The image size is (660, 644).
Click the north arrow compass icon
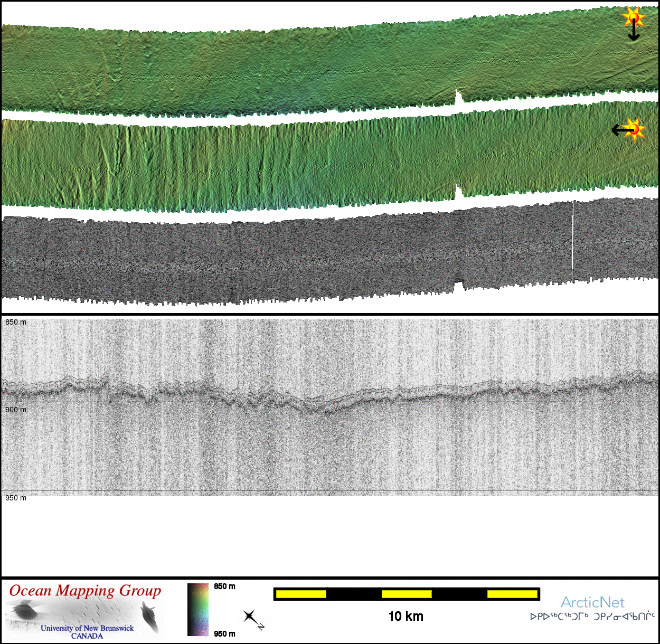(x=252, y=619)
